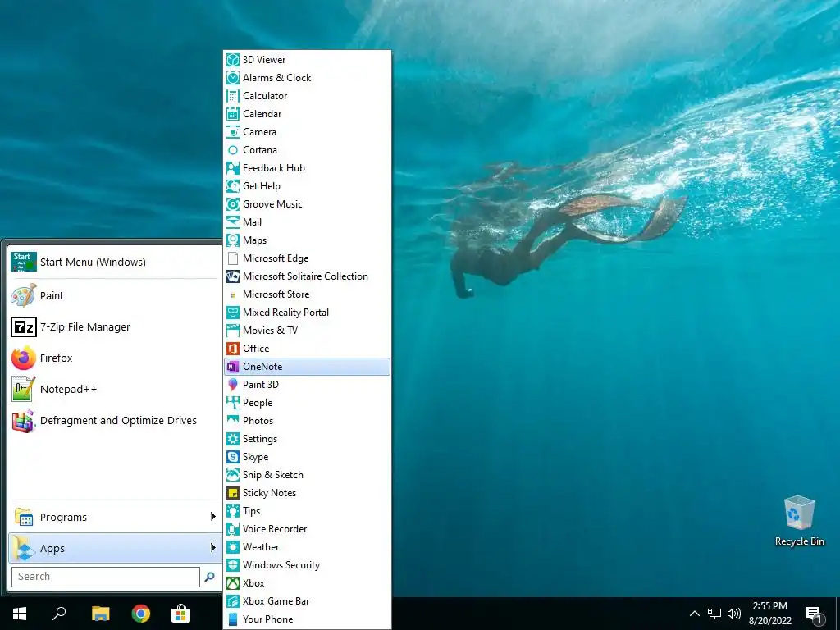Open the Xbox app
840x630 pixels.
click(307, 583)
